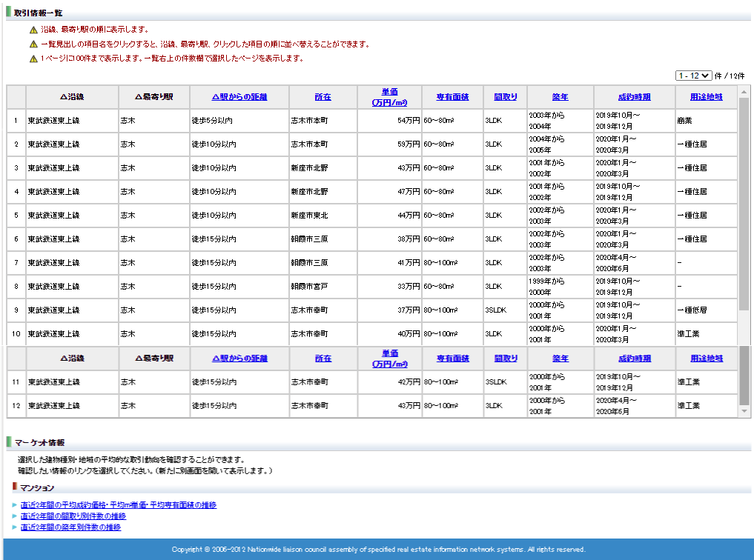Click warning icon beside 一覧見出しの項目名 note
The width and height of the screenshot is (754, 560).
coord(33,44)
